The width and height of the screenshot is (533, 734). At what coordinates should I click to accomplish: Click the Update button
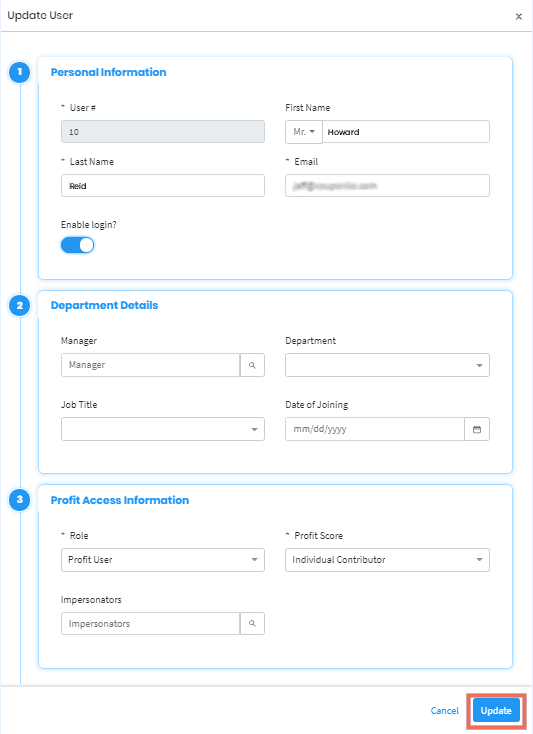496,711
